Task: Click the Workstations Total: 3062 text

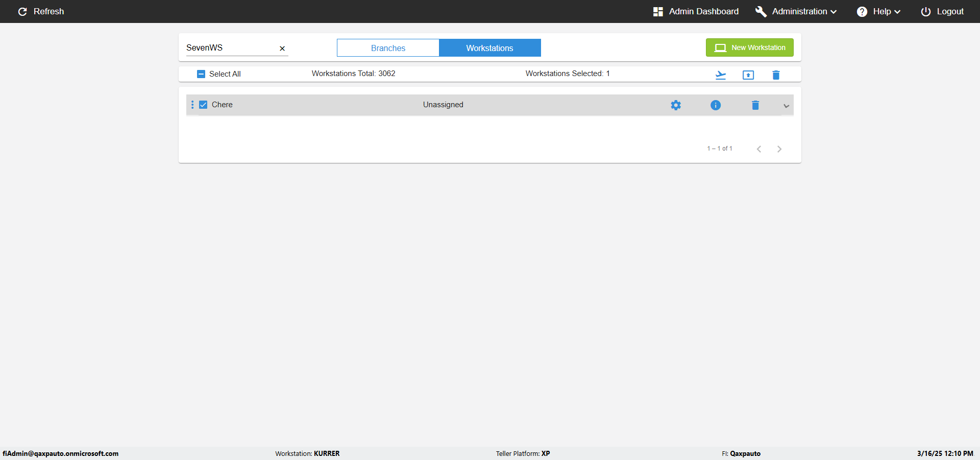Action: 354,74
